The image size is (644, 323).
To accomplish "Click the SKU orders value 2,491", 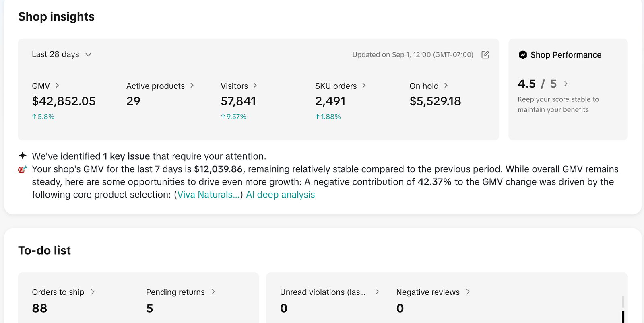I will [x=330, y=101].
